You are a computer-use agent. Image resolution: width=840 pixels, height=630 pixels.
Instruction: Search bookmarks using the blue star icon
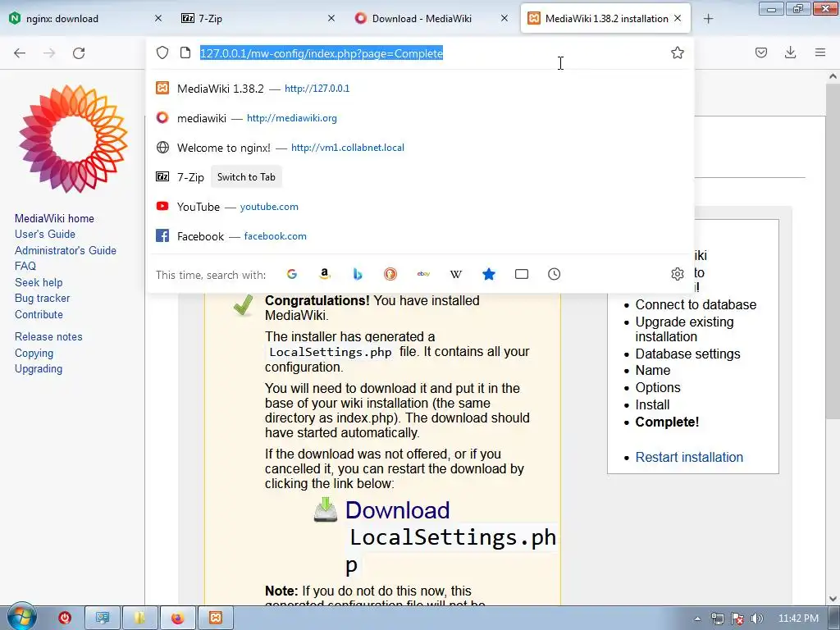(489, 274)
